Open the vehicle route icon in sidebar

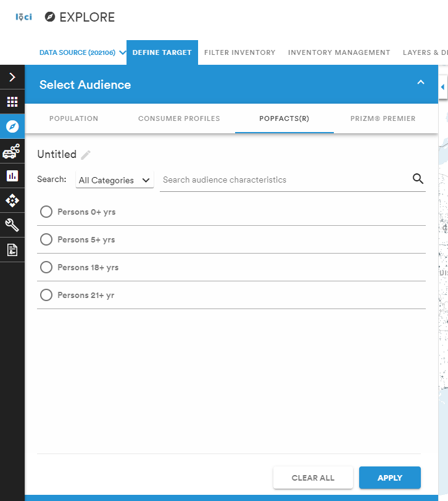point(12,151)
